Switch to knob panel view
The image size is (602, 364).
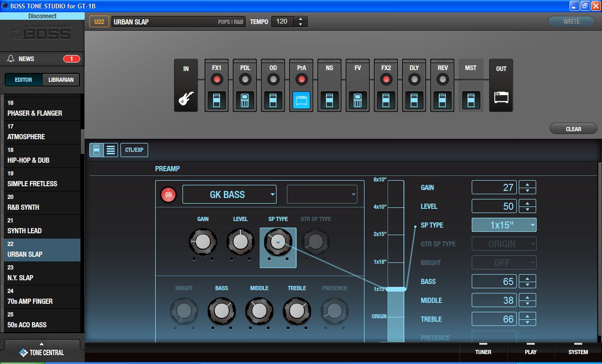tap(96, 150)
